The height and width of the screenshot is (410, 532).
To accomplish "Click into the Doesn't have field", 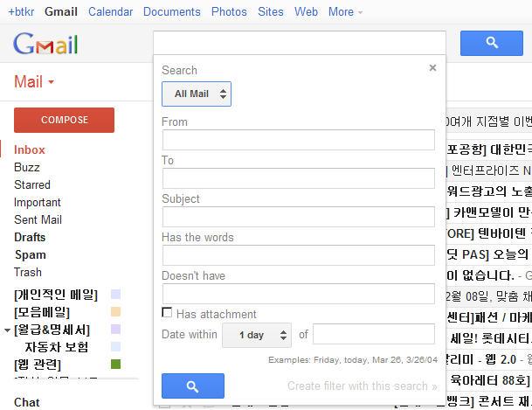I will pyautogui.click(x=299, y=294).
